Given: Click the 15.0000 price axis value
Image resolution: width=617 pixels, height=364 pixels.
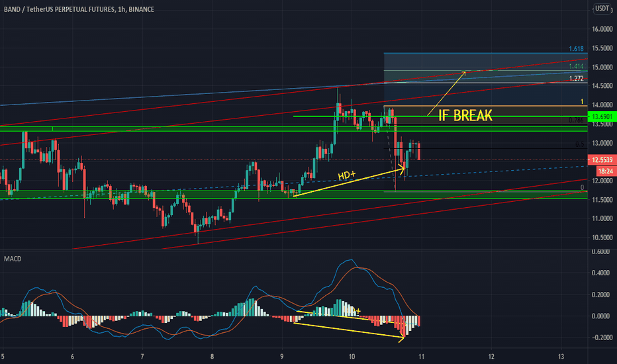Looking at the screenshot, I should tap(602, 67).
